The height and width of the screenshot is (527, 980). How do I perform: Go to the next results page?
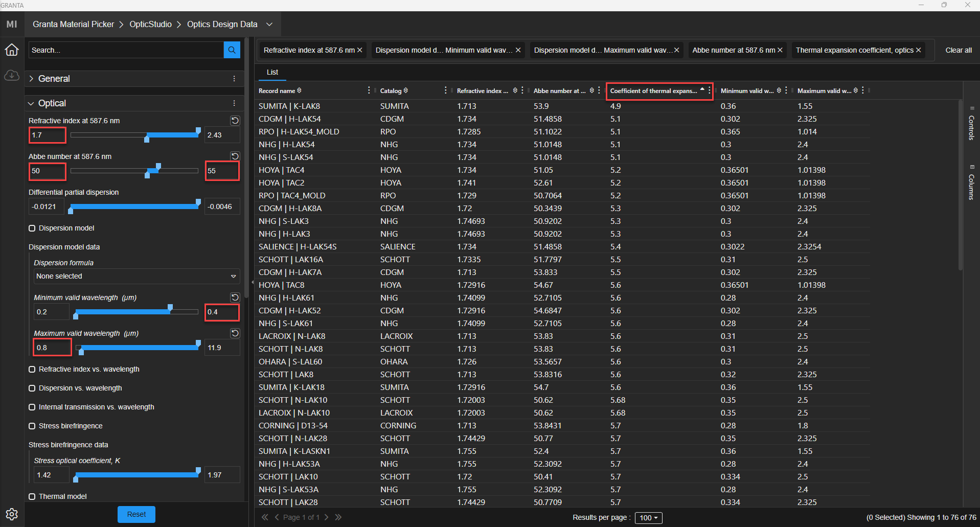click(x=327, y=517)
